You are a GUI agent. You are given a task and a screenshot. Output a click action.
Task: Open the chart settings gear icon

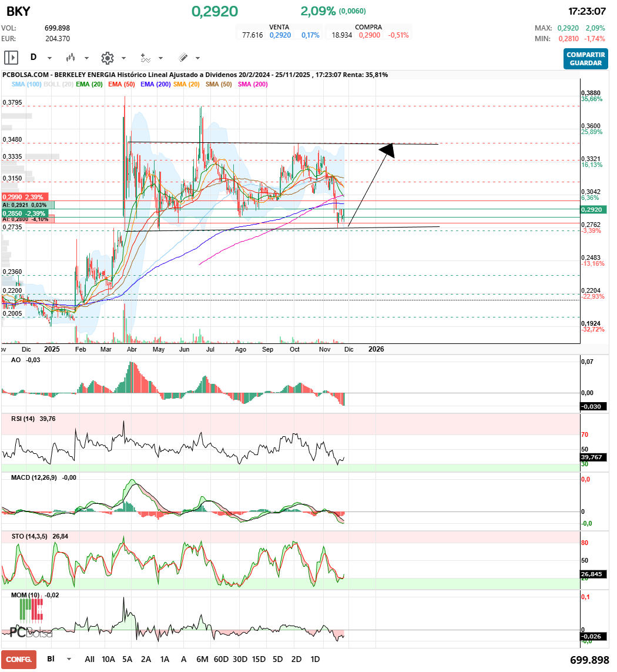107,58
